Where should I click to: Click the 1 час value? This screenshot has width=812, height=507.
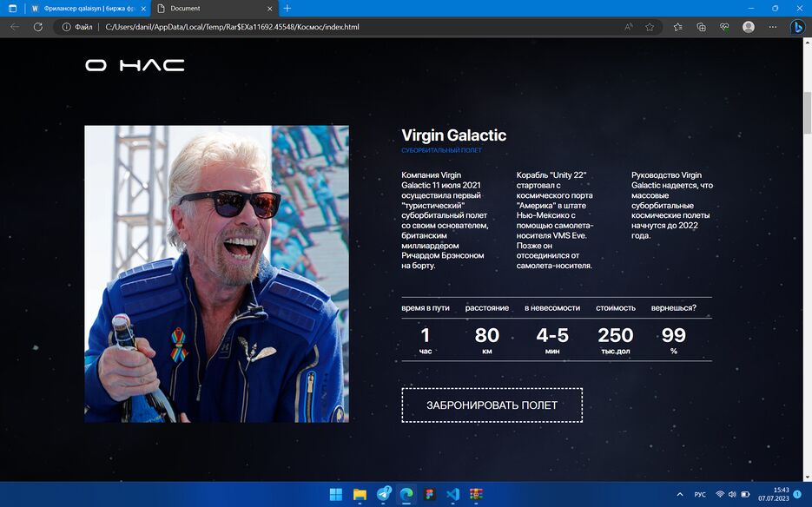tap(426, 341)
